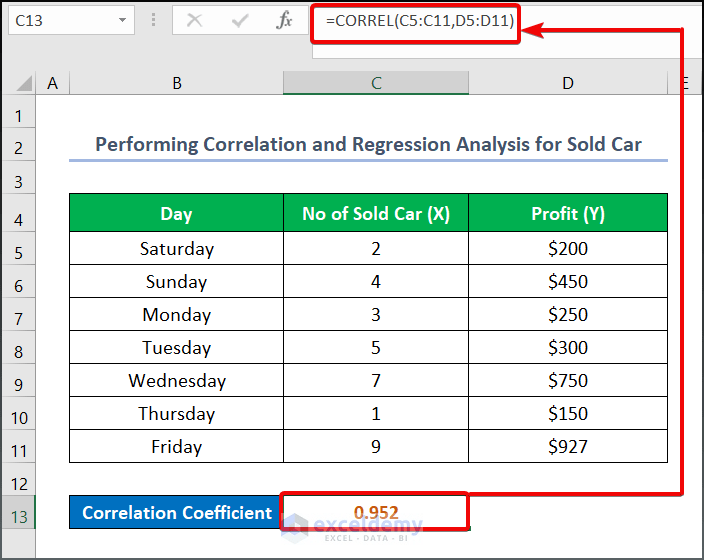Select row 1 header
704x560 pixels.
18,112
